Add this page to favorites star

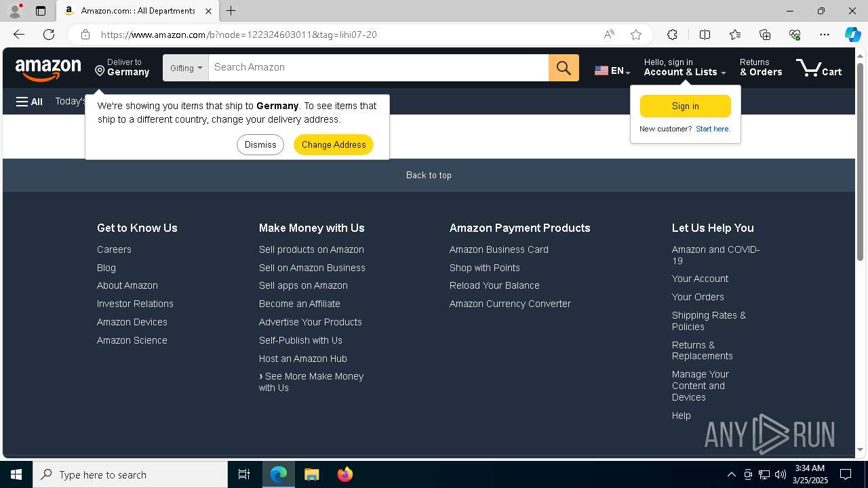636,35
